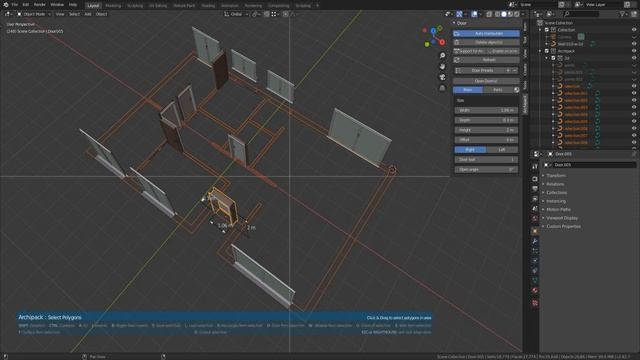
Task: Collapse the Archipack collection in outliner
Action: click(540, 51)
